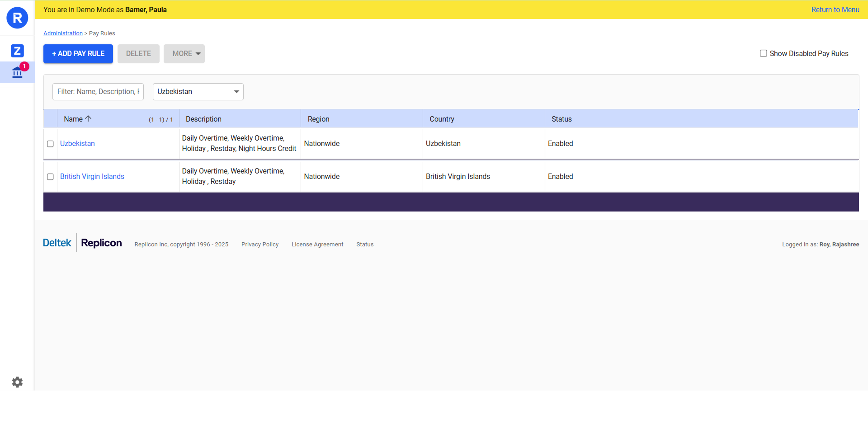868x421 pixels.
Task: Click the Add Pay Rule button
Action: click(78, 54)
